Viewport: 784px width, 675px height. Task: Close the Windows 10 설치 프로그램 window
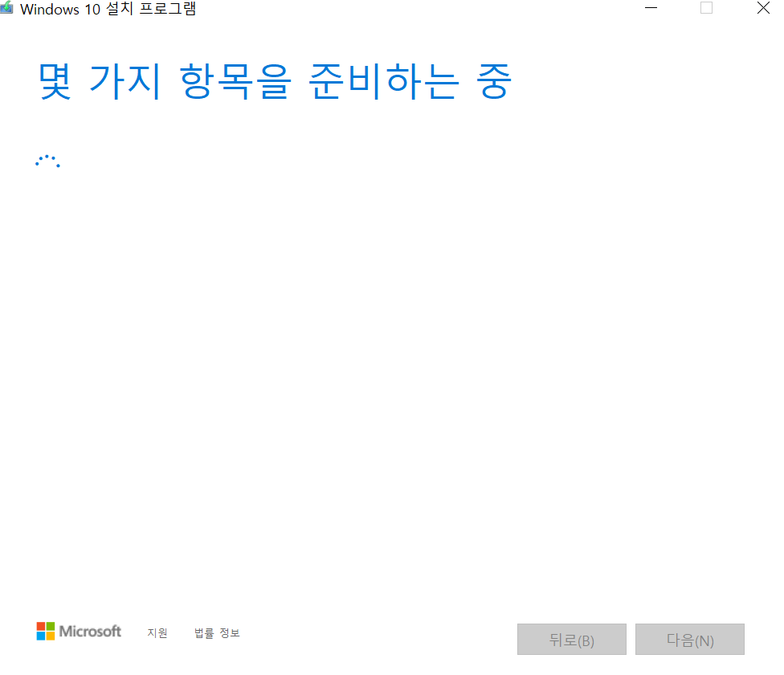763,8
